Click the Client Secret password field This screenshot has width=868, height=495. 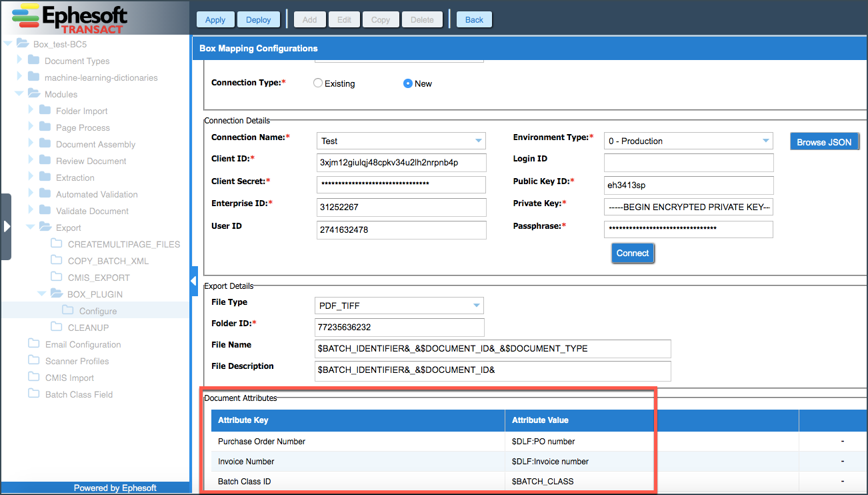click(401, 185)
